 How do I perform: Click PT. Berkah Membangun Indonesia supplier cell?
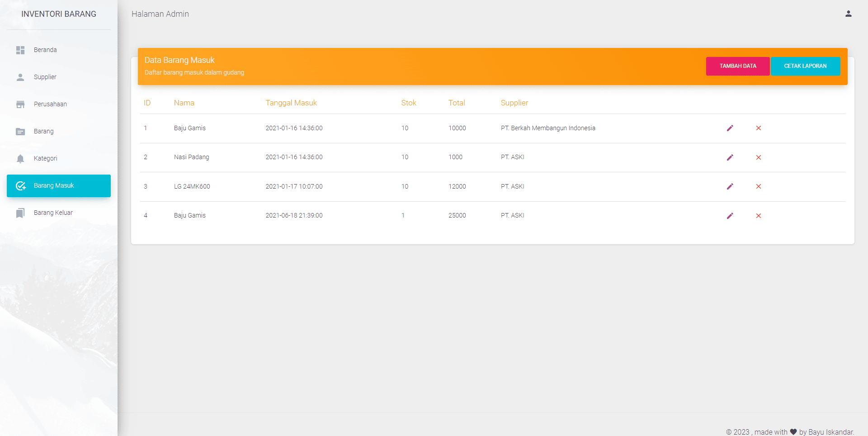548,128
